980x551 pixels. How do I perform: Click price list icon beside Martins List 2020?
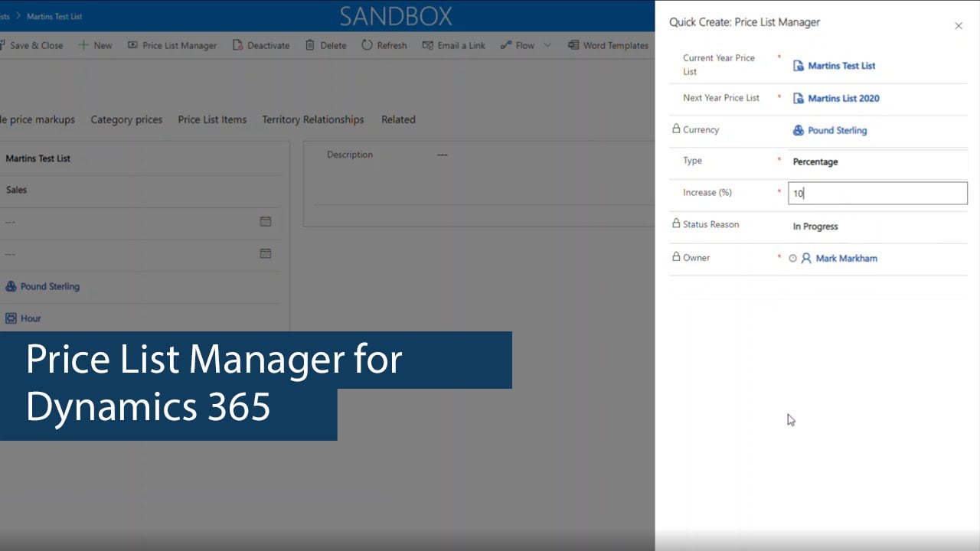click(x=799, y=98)
